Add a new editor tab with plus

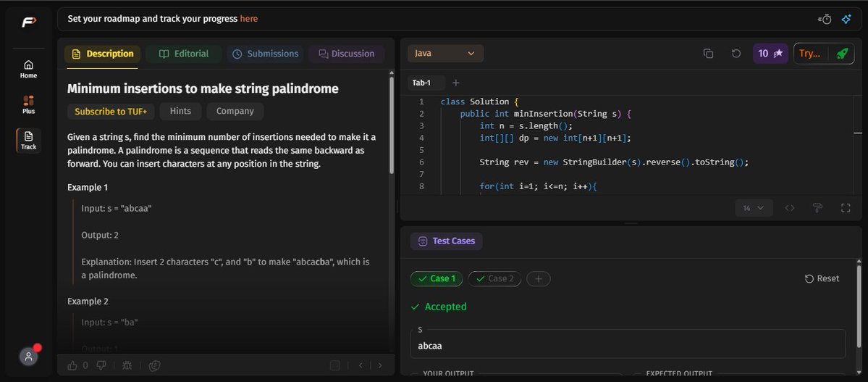[455, 83]
